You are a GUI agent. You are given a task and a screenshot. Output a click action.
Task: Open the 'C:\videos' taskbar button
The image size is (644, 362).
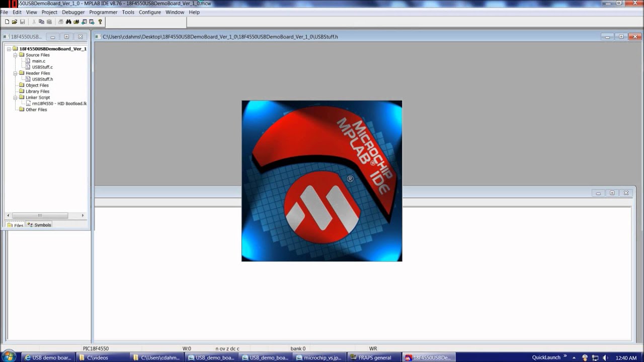(x=103, y=357)
